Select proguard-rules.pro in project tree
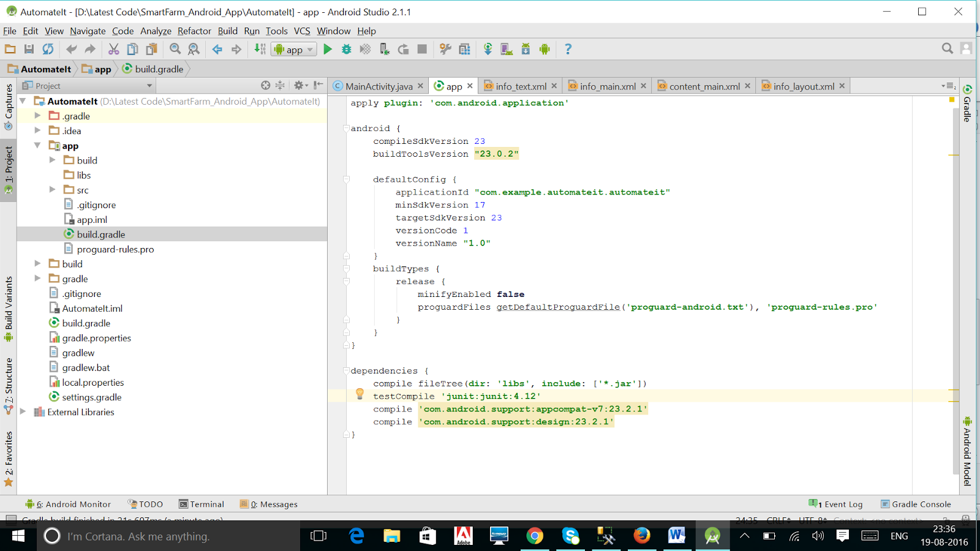 115,249
